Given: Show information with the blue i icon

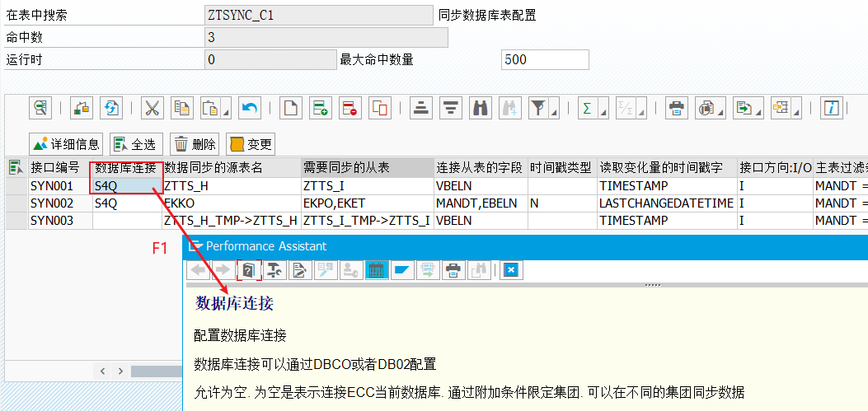Looking at the screenshot, I should [831, 108].
